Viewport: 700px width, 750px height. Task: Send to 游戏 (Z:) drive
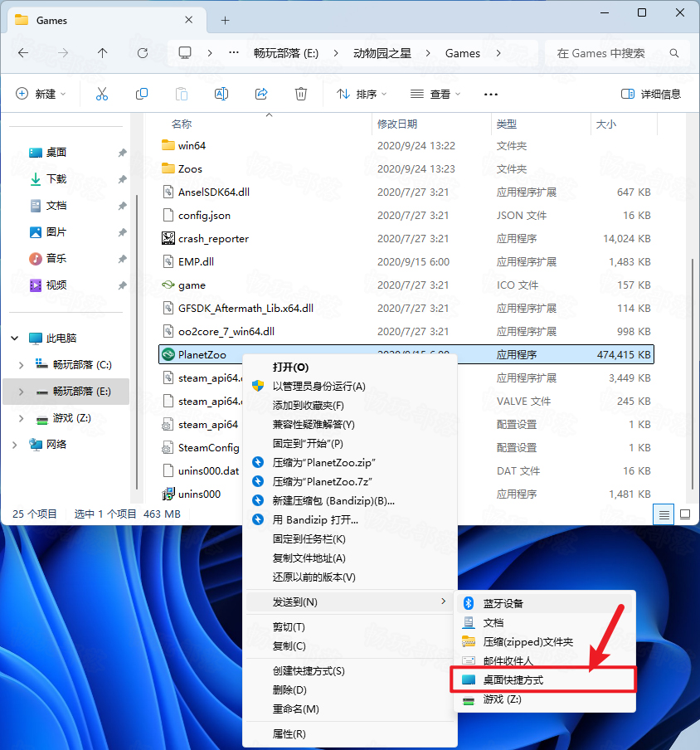click(545, 699)
